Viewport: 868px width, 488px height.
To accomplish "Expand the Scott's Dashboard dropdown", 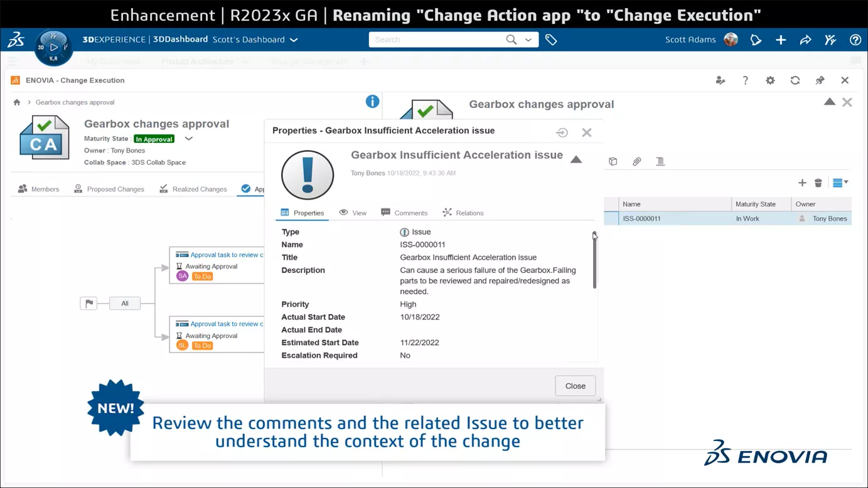I will point(294,40).
